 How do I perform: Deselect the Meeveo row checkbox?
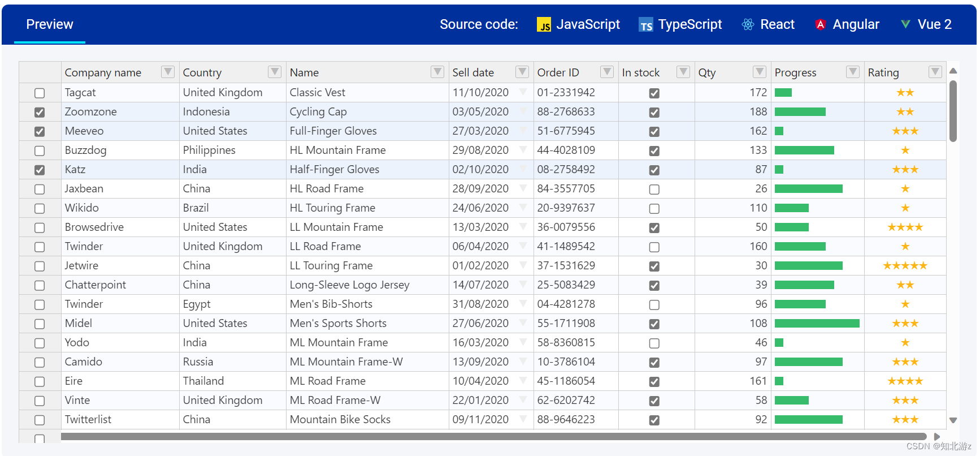point(40,131)
